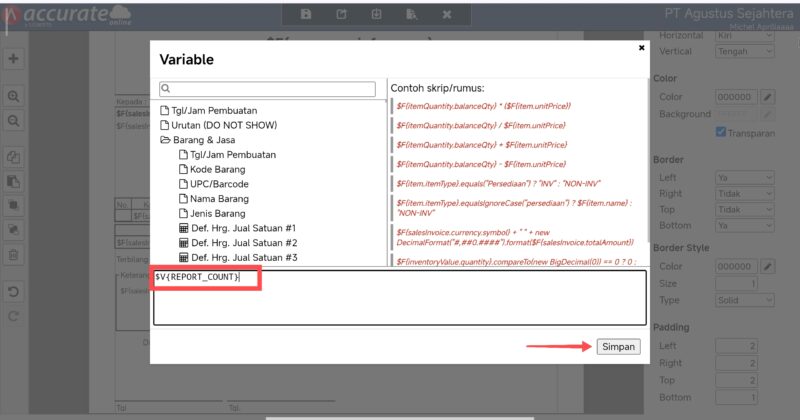This screenshot has height=420, width=800.
Task: Toggle the Transparan checkbox
Action: point(721,132)
